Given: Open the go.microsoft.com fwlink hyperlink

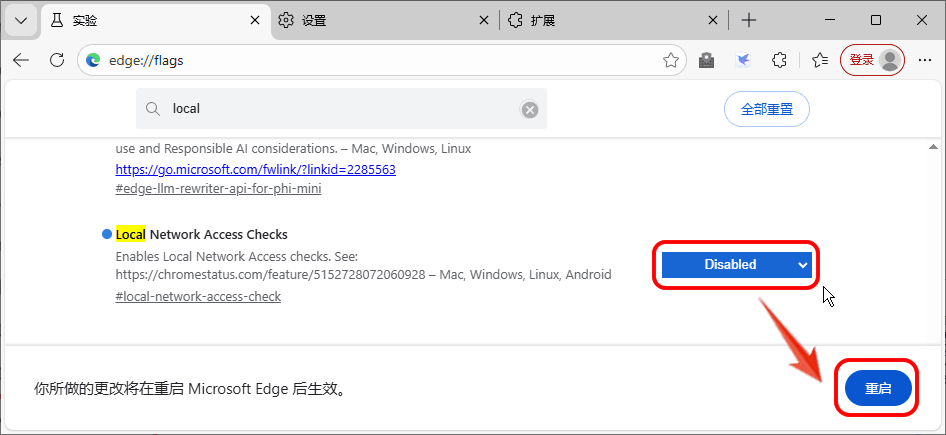Looking at the screenshot, I should click(256, 169).
